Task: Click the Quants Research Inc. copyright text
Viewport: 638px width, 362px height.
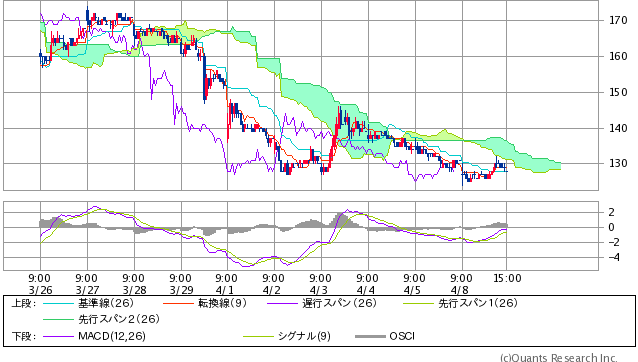Action: 559,358
